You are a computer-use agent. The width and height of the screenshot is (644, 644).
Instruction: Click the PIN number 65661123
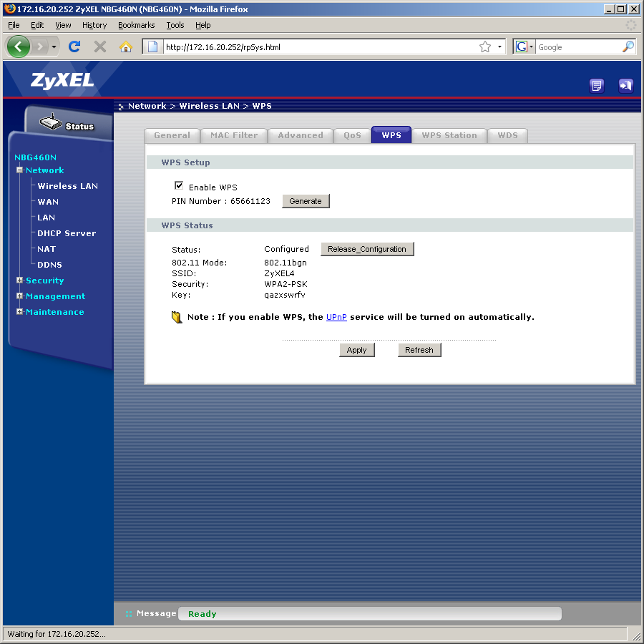tap(250, 201)
